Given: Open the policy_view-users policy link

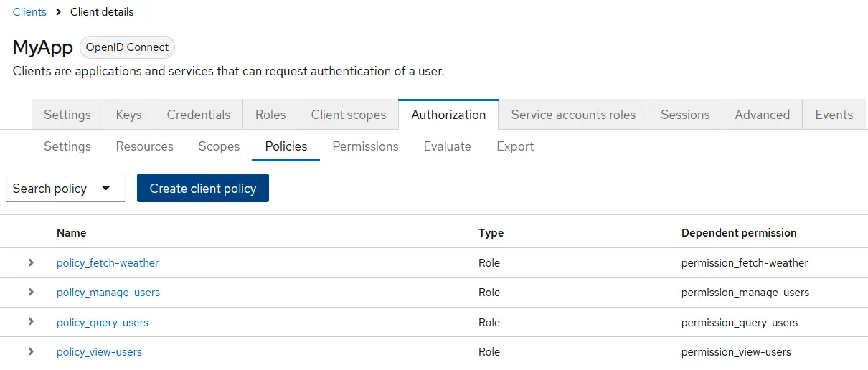Looking at the screenshot, I should point(99,352).
